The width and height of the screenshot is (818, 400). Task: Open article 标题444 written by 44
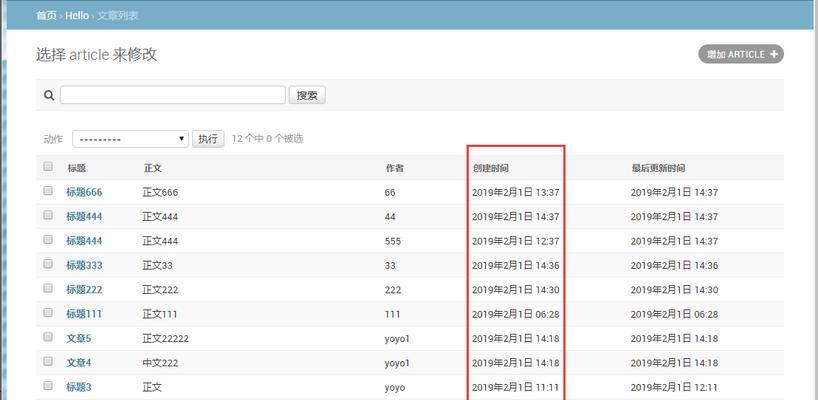coord(84,216)
